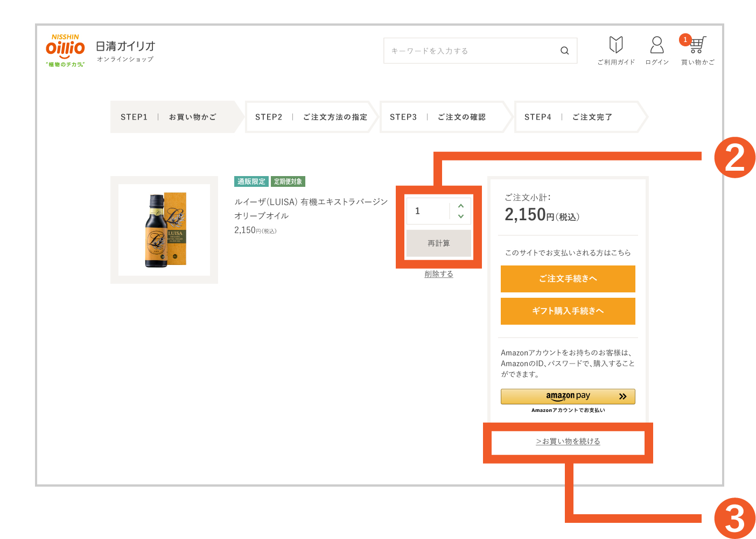Click the Nisshin OilliO logo
Screen dimensions: 756x539
pos(65,51)
